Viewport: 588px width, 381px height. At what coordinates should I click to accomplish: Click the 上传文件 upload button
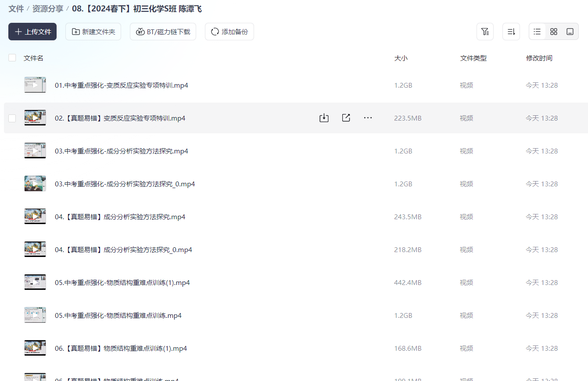[x=32, y=31]
